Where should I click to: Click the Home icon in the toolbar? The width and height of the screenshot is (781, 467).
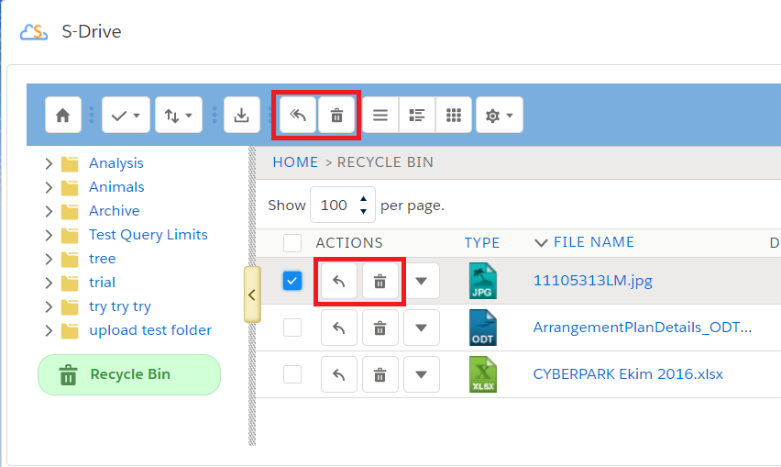pyautogui.click(x=63, y=116)
